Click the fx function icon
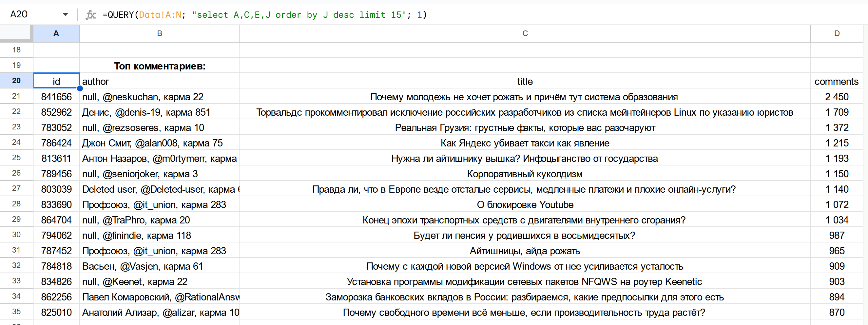The image size is (868, 325). click(x=90, y=15)
